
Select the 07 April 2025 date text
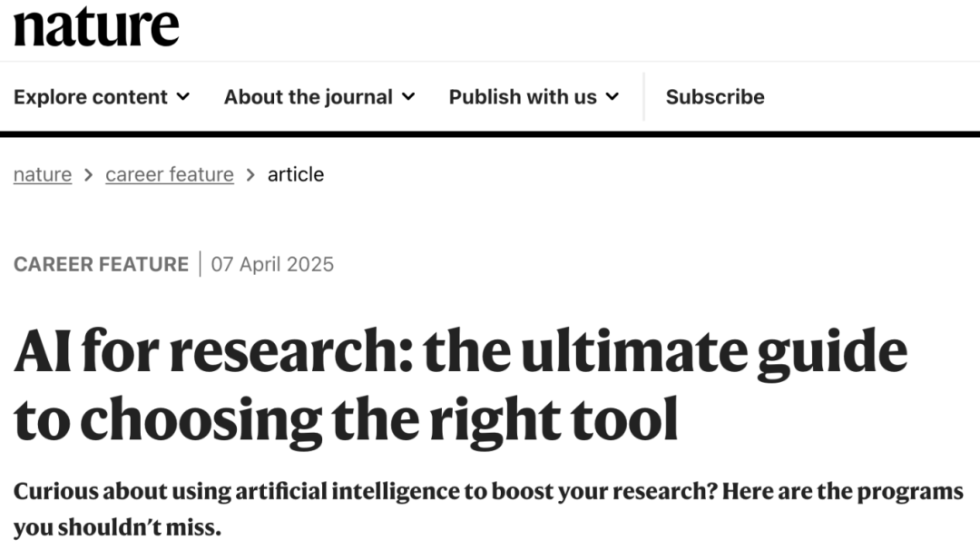(x=271, y=264)
